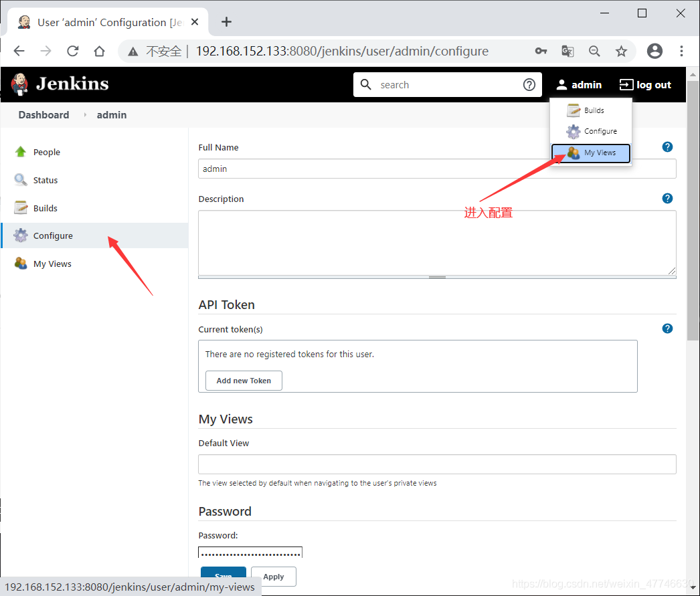This screenshot has width=700, height=596.
Task: Click the People green arrow icon
Action: [21, 152]
